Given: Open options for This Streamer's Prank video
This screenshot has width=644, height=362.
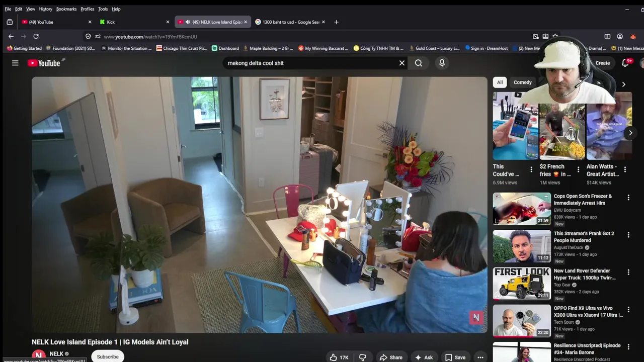Looking at the screenshot, I should coord(628,235).
